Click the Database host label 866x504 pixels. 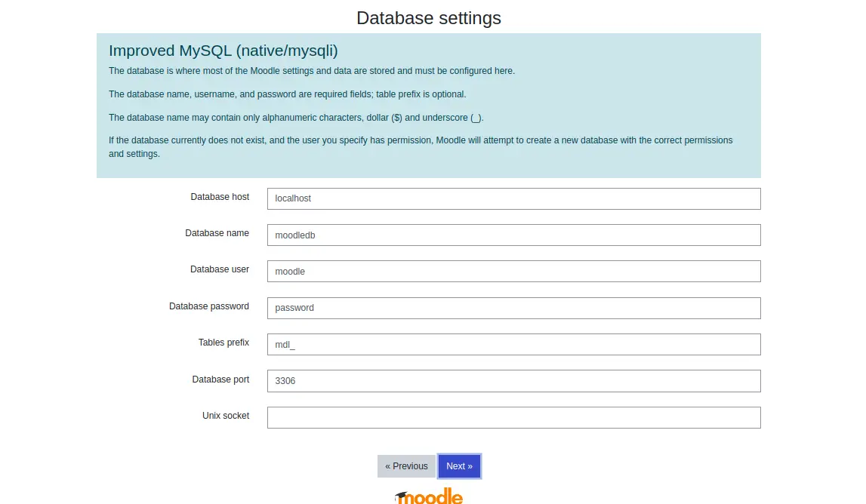220,197
